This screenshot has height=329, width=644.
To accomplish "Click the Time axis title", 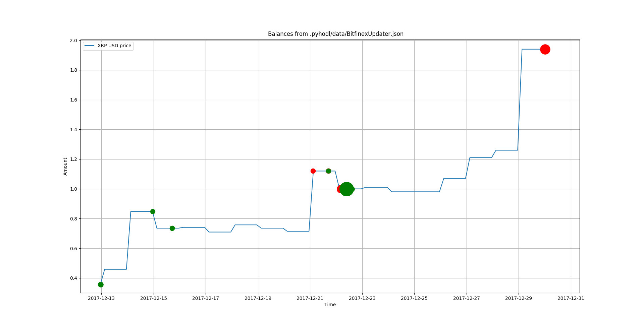I will 330,305.
